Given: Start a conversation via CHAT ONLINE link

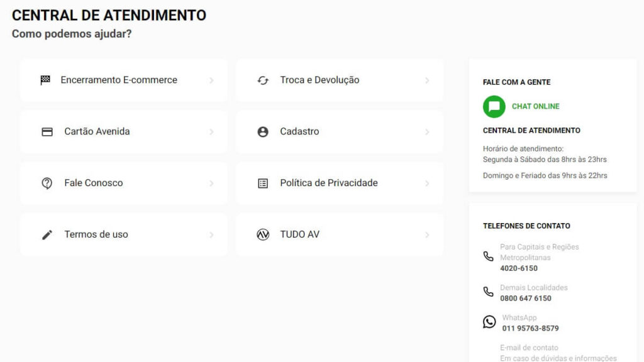Looking at the screenshot, I should pos(535,106).
